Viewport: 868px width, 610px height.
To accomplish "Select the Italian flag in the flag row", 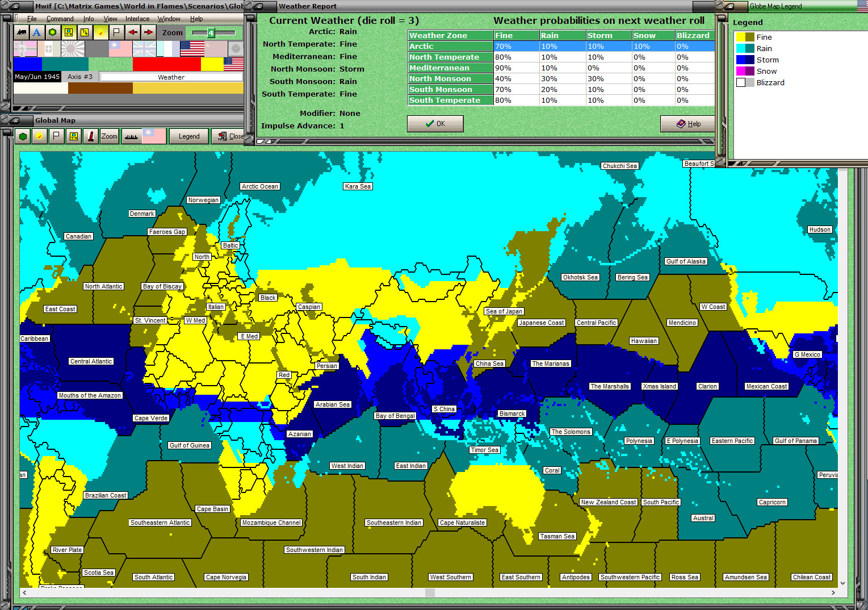I will coord(49,49).
